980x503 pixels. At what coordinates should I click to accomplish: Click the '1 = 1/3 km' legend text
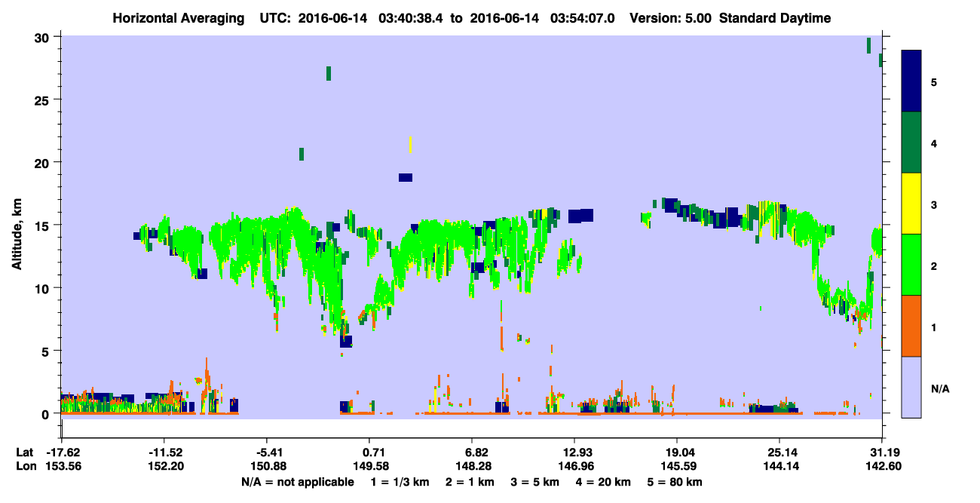pyautogui.click(x=400, y=482)
